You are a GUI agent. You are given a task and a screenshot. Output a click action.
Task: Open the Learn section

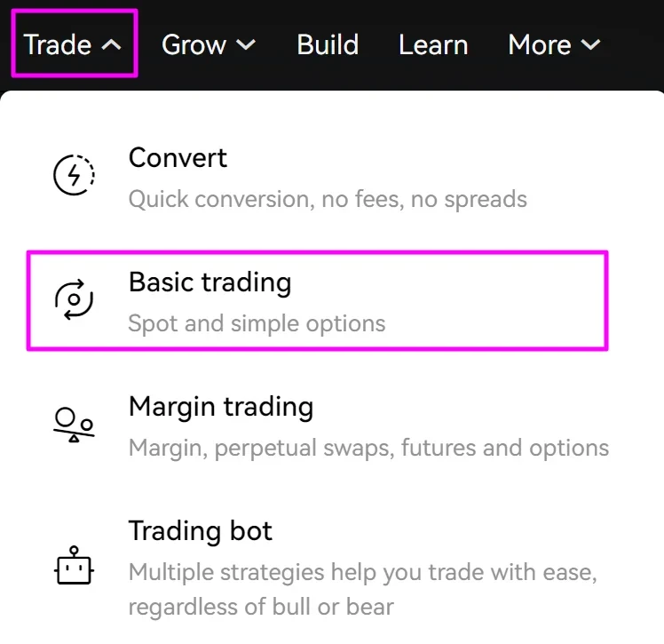[x=433, y=44]
